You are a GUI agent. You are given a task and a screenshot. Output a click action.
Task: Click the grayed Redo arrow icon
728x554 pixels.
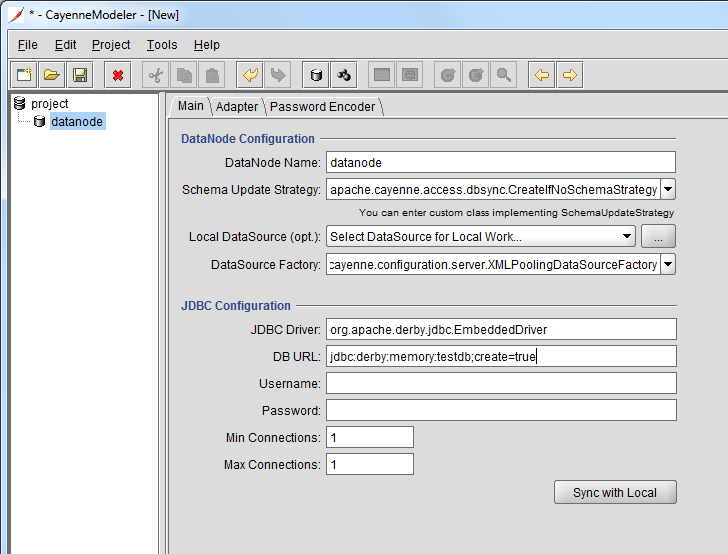point(278,75)
